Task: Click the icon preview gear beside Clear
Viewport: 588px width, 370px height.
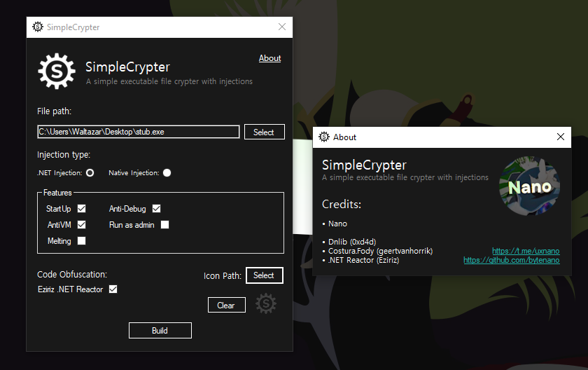Action: tap(266, 303)
